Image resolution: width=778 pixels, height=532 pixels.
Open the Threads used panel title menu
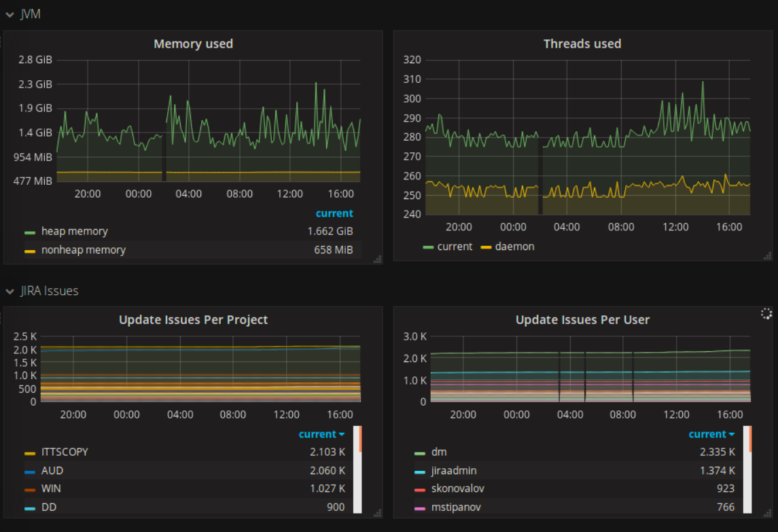pyautogui.click(x=582, y=44)
